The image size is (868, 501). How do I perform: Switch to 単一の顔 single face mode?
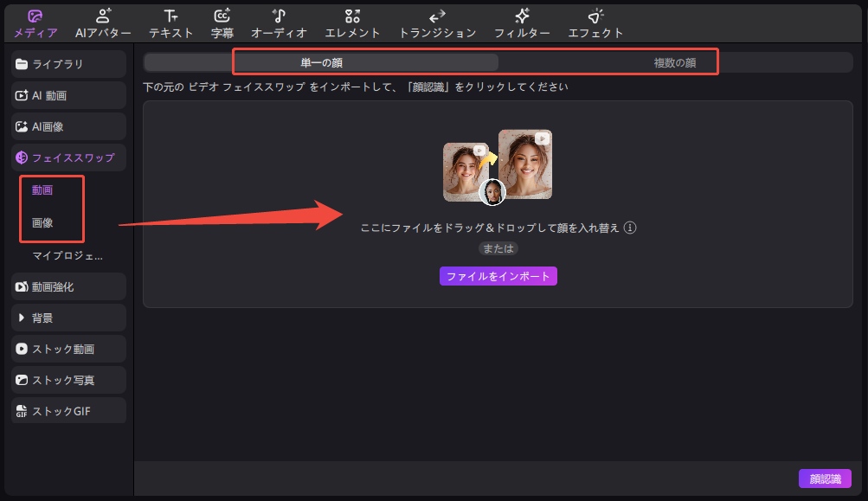321,62
